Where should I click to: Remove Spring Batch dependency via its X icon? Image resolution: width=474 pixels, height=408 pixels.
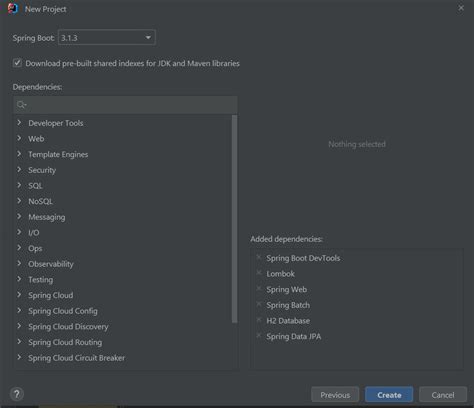[x=259, y=304]
